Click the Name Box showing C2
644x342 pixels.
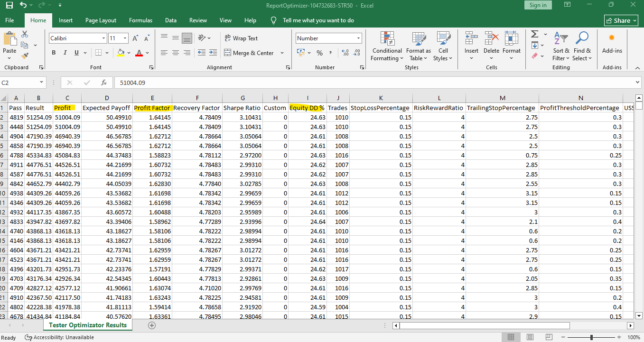coord(19,83)
